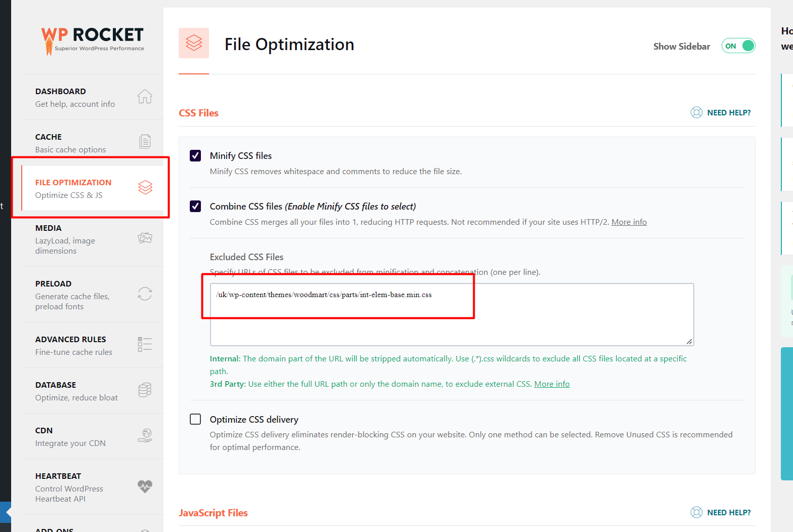
Task: Open the Database settings tab
Action: [92, 391]
